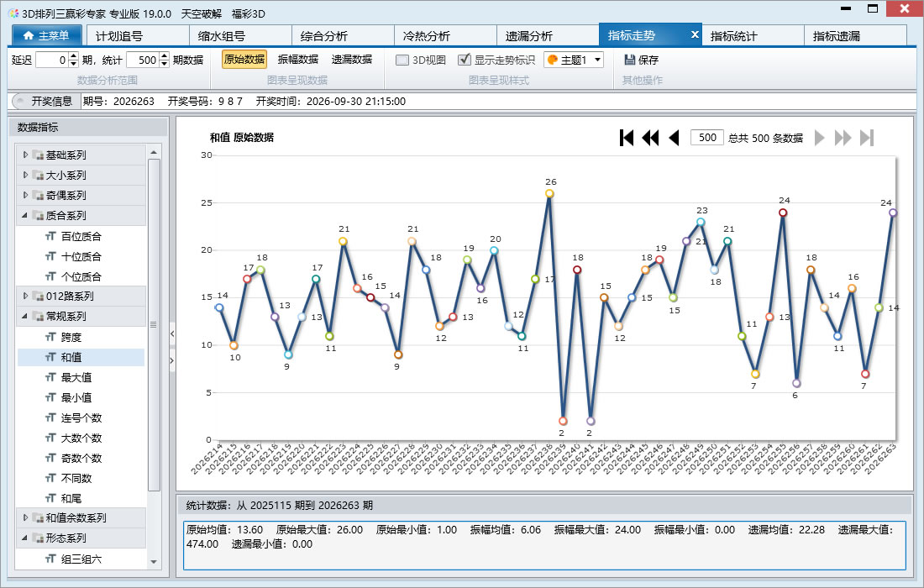The image size is (924, 588).
Task: Click the panel collapse left arrow handle
Action: click(172, 333)
